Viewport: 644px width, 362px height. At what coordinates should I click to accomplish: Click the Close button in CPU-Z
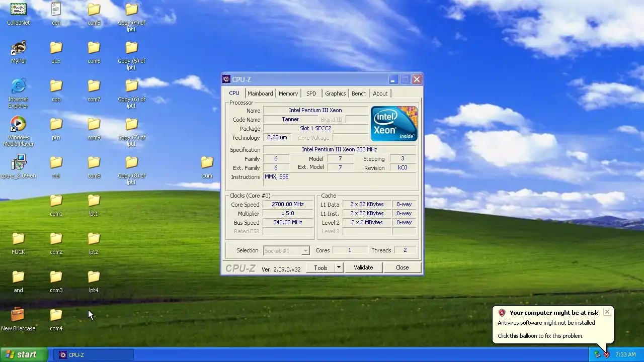click(402, 267)
